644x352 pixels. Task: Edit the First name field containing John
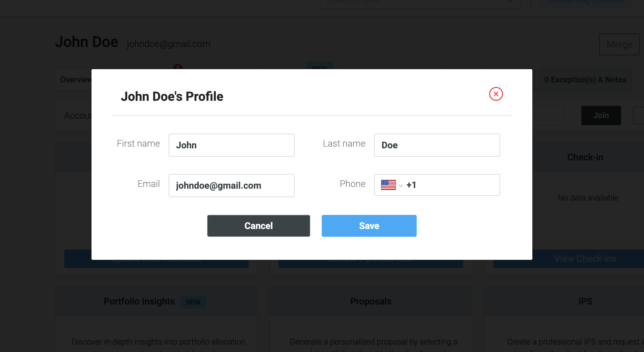(232, 145)
